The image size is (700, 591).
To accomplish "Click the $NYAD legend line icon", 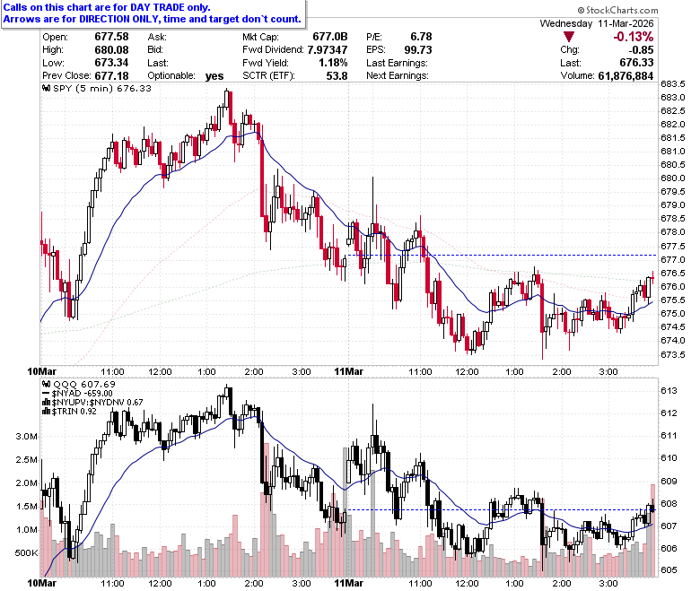I will coord(46,394).
